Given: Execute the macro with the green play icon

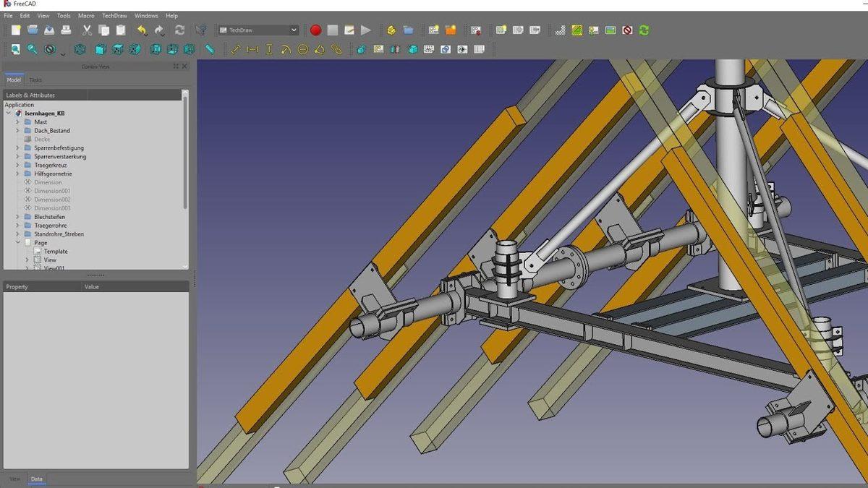Looking at the screenshot, I should click(366, 30).
